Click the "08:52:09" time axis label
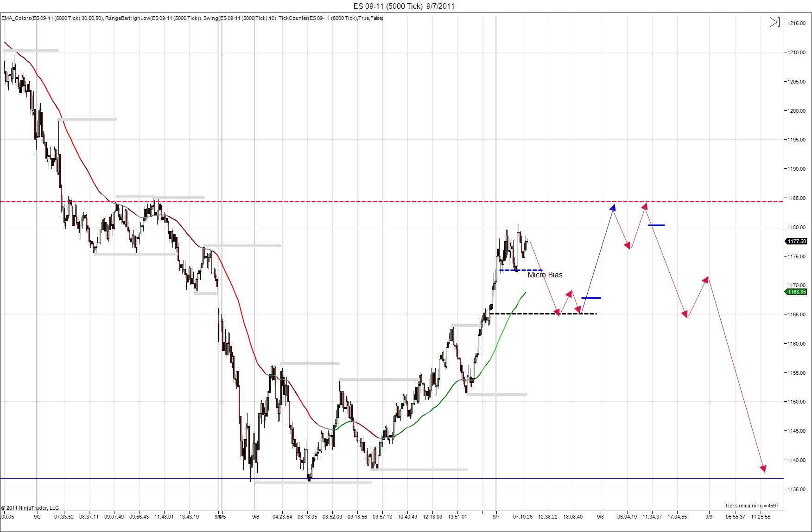812x532 pixels. pyautogui.click(x=332, y=517)
